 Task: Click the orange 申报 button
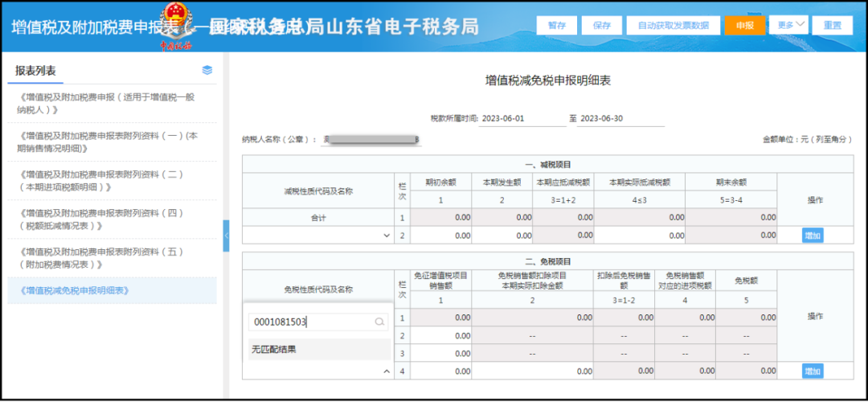click(744, 26)
